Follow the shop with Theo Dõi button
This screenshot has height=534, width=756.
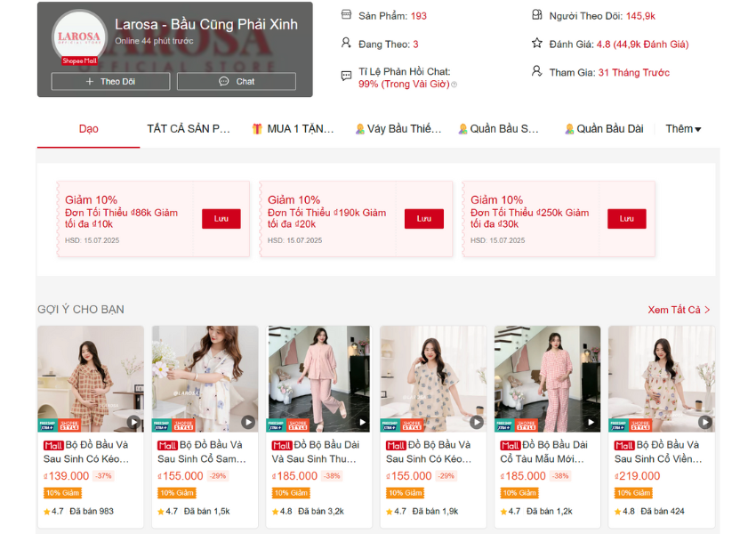(x=110, y=81)
